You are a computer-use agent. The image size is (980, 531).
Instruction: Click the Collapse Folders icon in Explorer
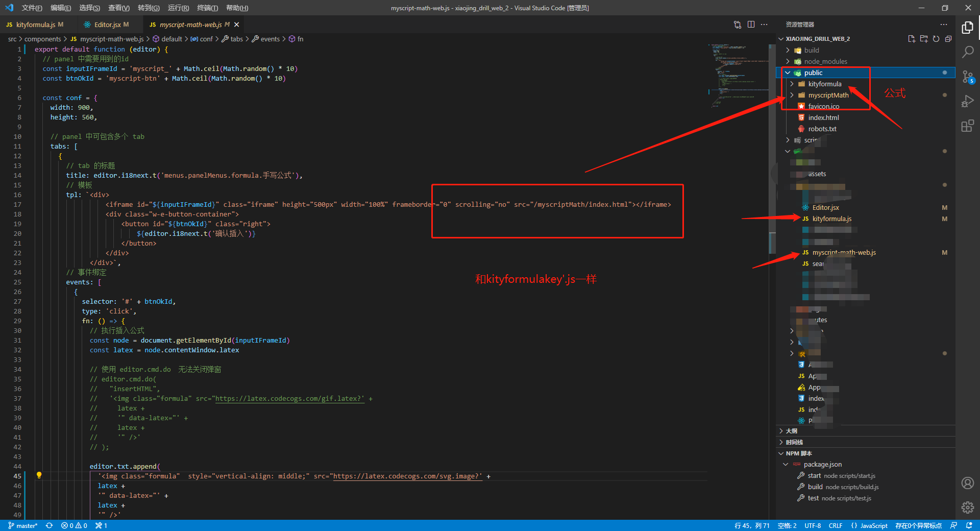coord(949,39)
